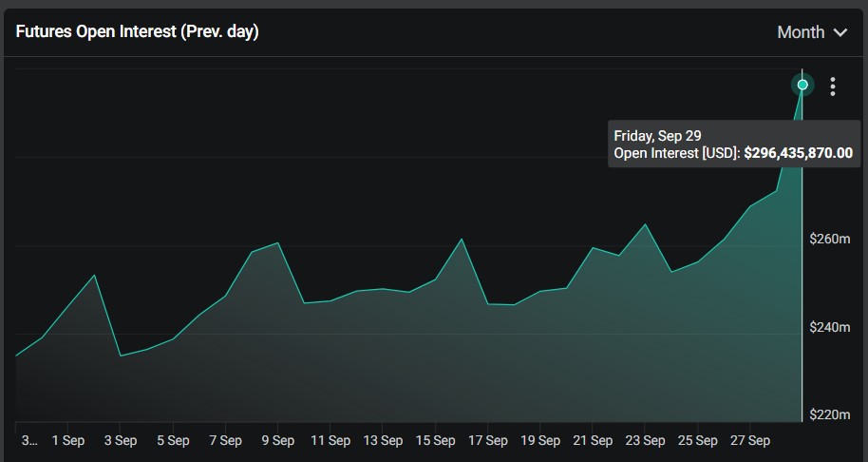Select the 3 Sep x-axis label

(x=120, y=440)
